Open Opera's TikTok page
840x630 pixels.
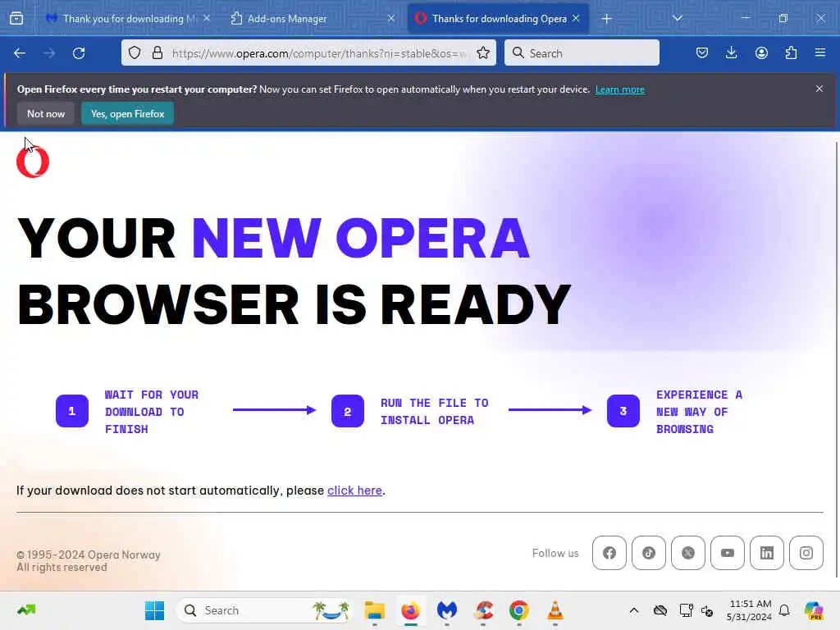point(649,553)
